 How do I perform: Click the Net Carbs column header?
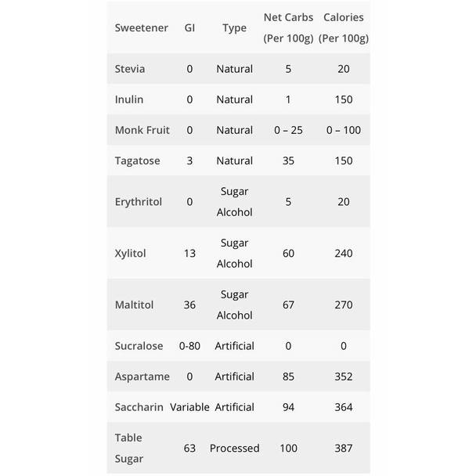pyautogui.click(x=288, y=28)
